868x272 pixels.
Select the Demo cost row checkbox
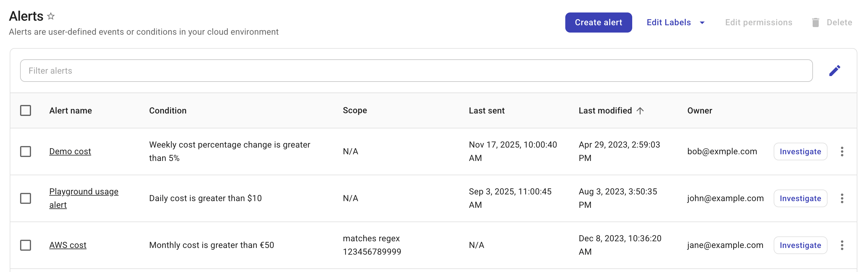pos(26,151)
